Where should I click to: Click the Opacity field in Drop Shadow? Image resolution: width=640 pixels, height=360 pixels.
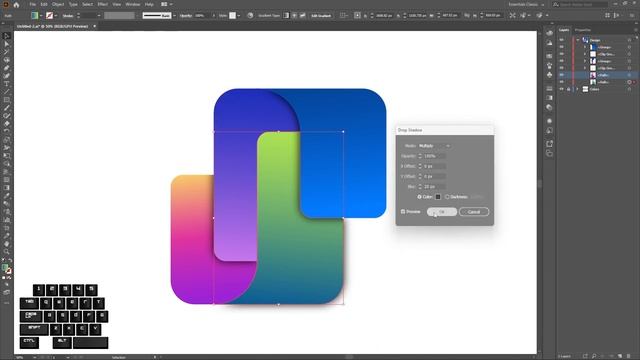point(435,156)
